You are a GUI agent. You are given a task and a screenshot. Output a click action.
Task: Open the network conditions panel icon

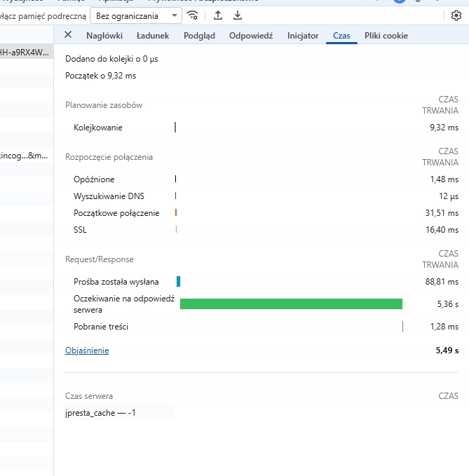pyautogui.click(x=193, y=15)
